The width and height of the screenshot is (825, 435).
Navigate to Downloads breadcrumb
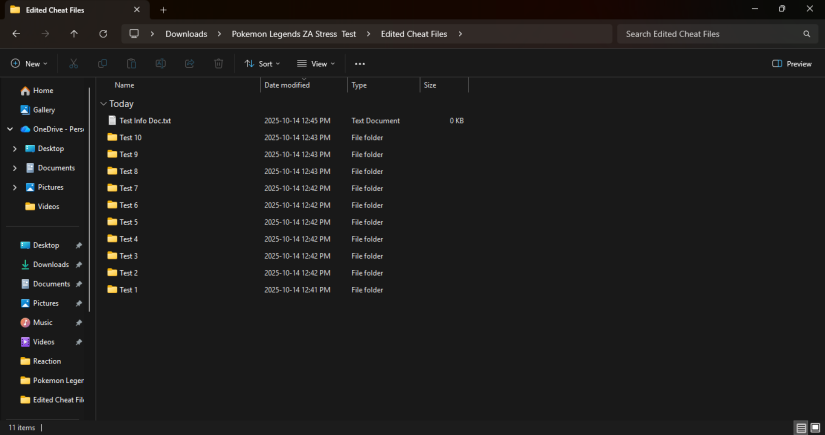pos(186,34)
